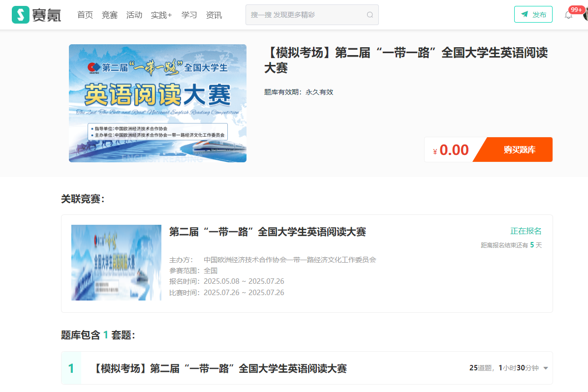Click the user avatar at top right
588x392 pixels.
(585, 14)
